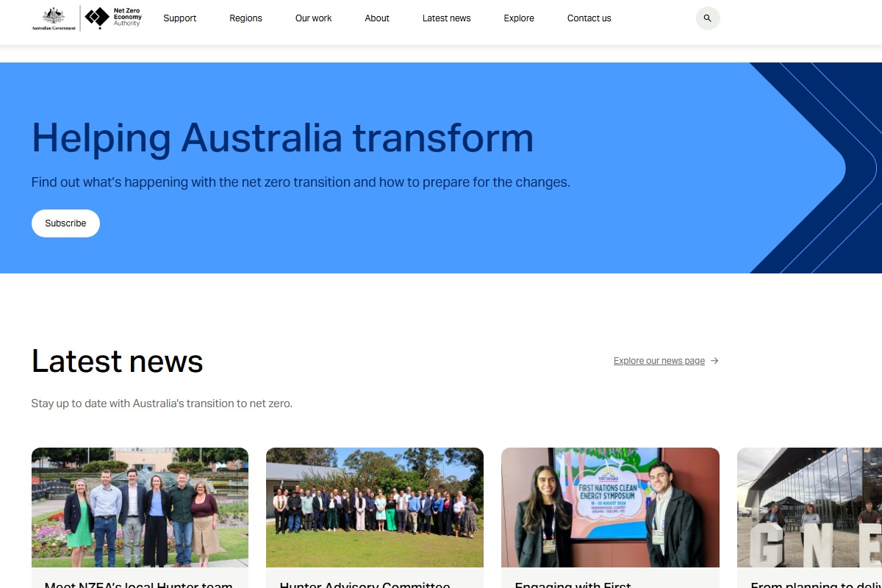Viewport: 882px width, 588px height.
Task: Open the search icon button
Action: point(708,18)
